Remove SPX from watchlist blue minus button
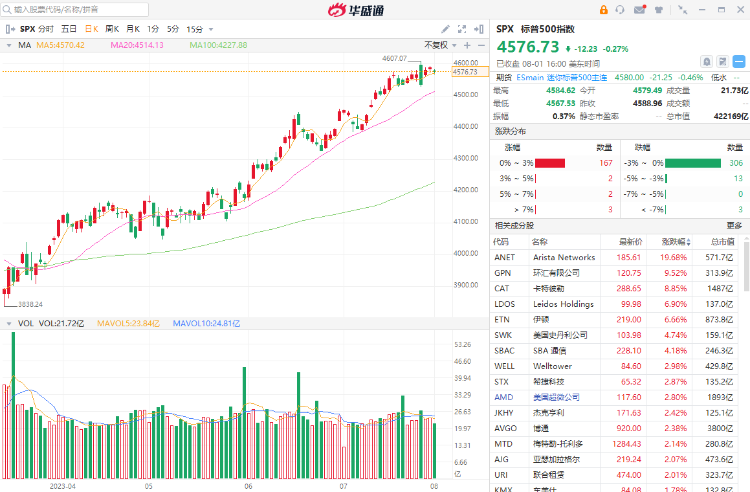Screen dimensions: 750x492 pos(738,61)
